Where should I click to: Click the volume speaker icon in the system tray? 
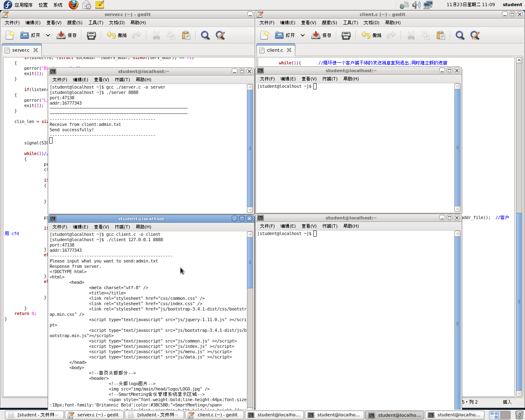(x=416, y=5)
